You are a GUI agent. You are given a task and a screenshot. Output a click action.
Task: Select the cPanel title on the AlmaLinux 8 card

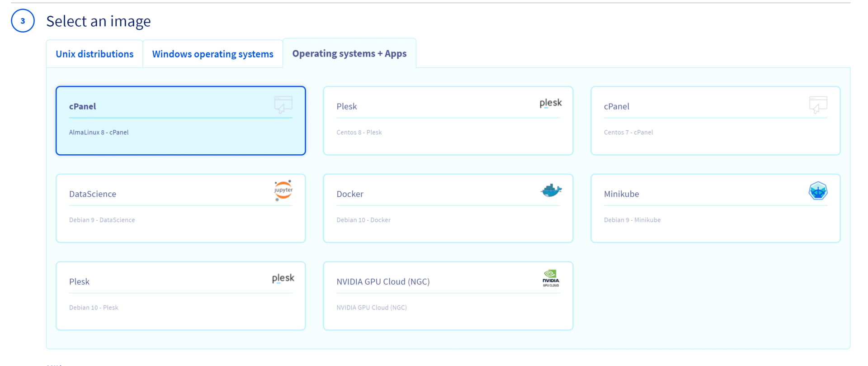click(82, 106)
